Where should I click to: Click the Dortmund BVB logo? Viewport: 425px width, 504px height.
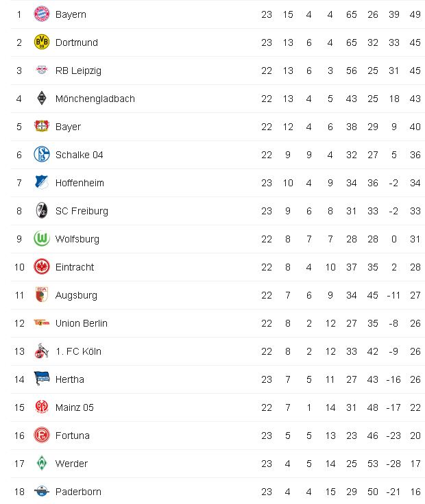[42, 42]
